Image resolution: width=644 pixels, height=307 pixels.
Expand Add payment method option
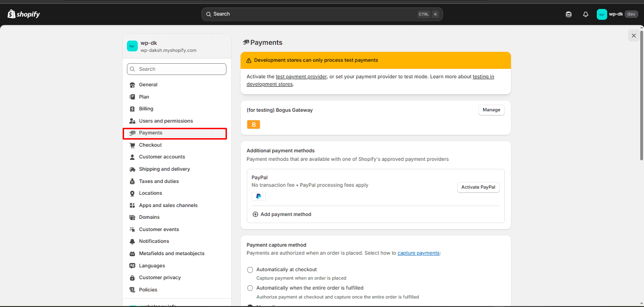[282, 214]
